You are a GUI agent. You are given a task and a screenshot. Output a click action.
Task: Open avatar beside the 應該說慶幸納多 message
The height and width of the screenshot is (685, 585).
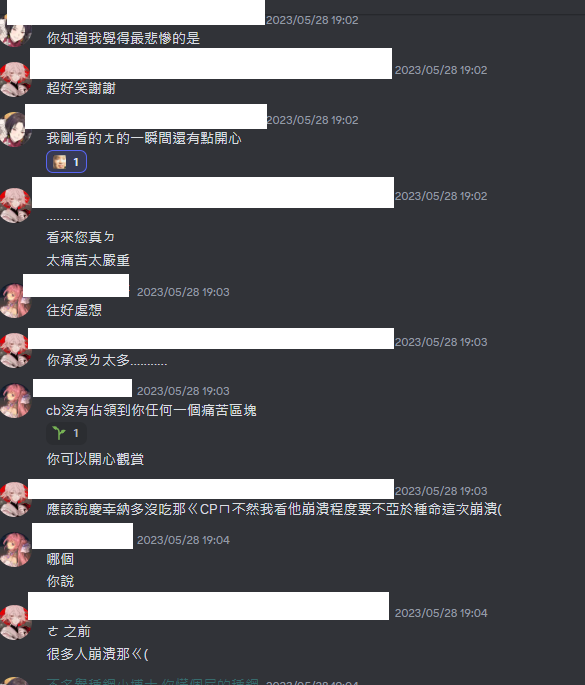point(15,500)
